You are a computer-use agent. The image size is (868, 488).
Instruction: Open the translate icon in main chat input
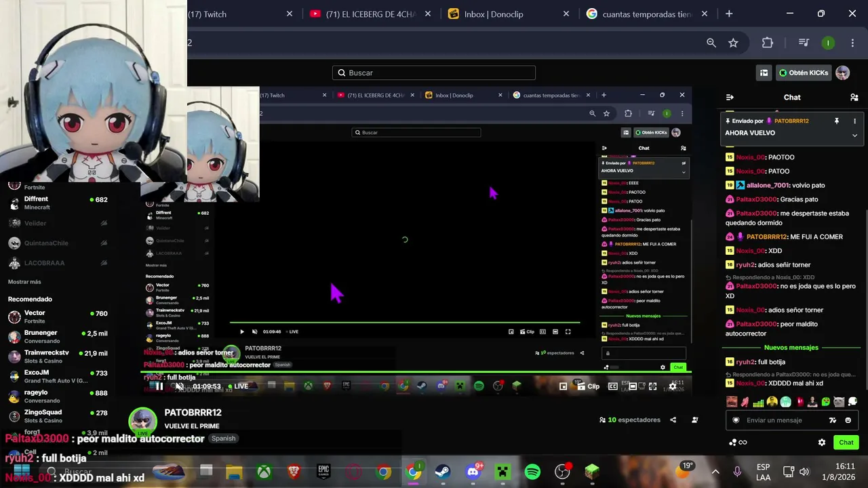[x=833, y=420]
